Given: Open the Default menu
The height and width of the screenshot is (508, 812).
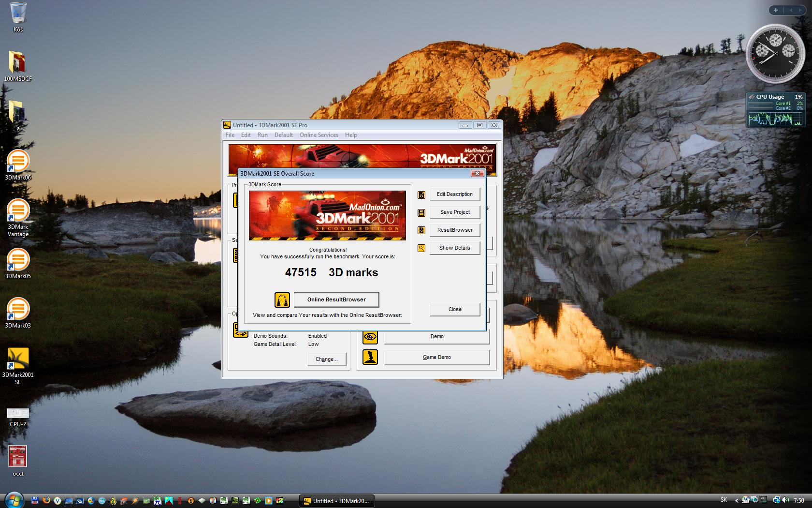Looking at the screenshot, I should (x=284, y=135).
